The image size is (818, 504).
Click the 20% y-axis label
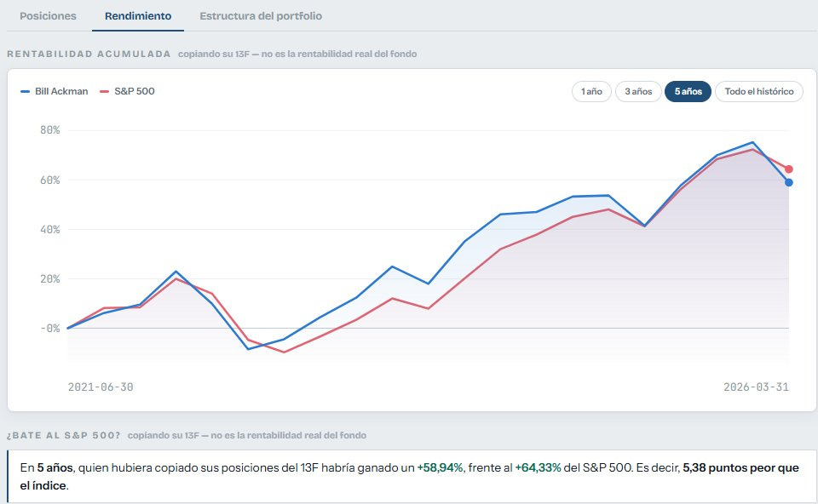click(x=50, y=279)
